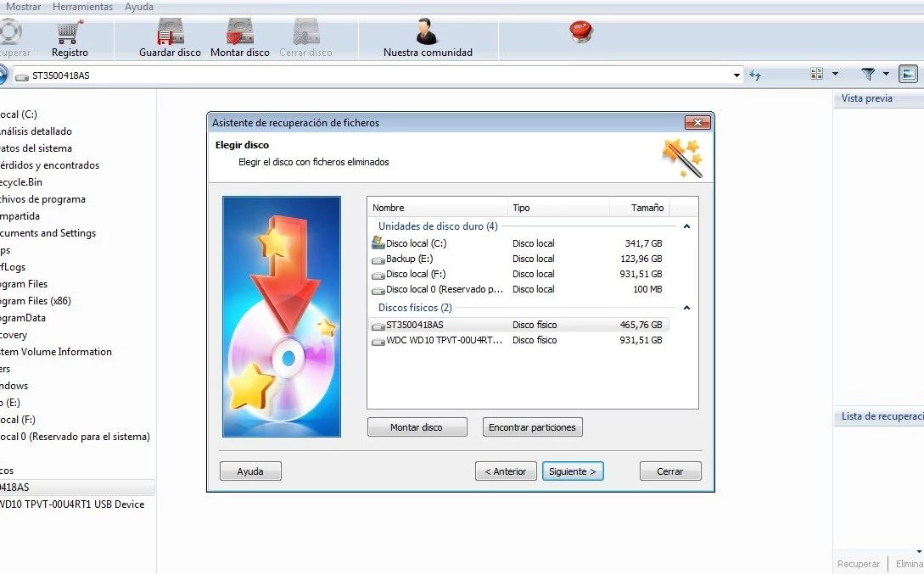The width and height of the screenshot is (924, 574).
Task: Toggle the preview pane icon
Action: 909,75
